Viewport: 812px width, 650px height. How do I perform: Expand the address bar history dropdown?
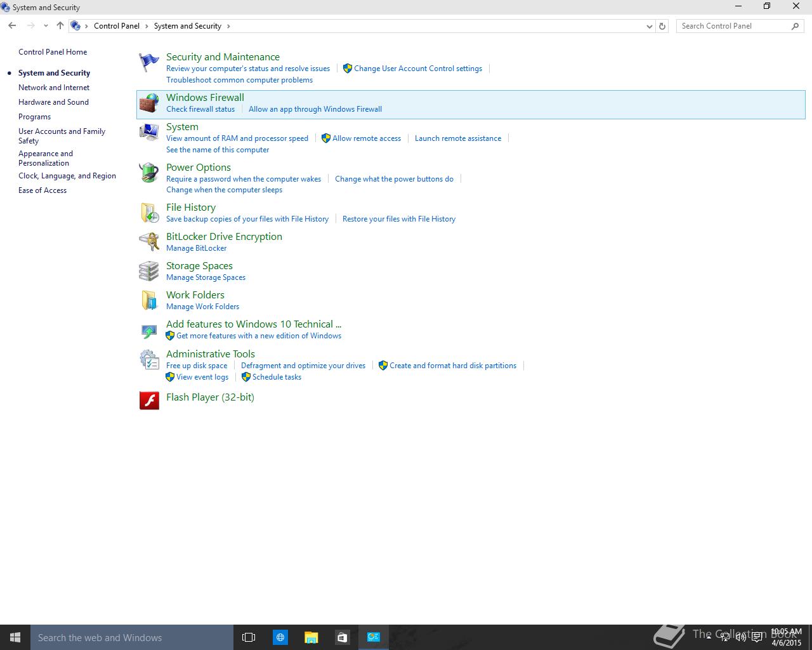[x=649, y=26]
